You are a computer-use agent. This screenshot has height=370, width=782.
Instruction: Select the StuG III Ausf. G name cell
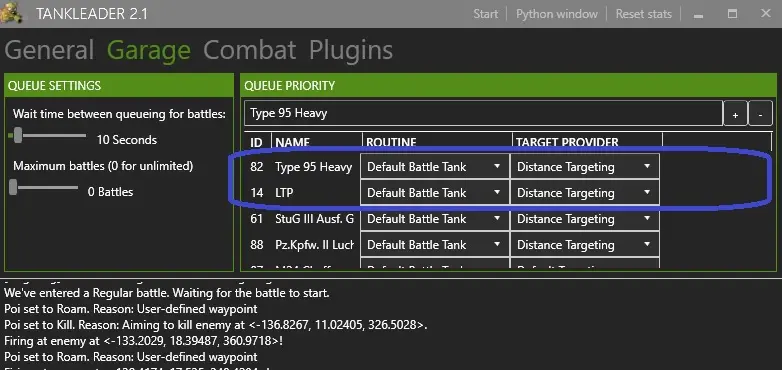[314, 218]
